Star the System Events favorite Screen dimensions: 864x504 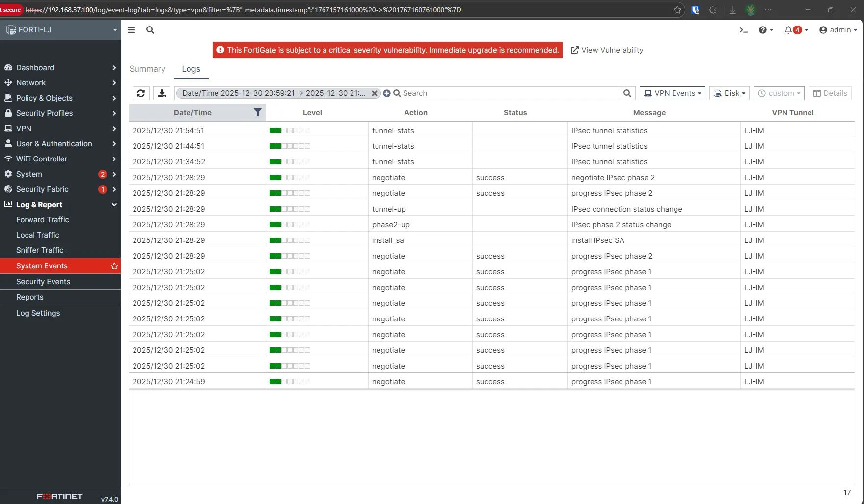[114, 265]
